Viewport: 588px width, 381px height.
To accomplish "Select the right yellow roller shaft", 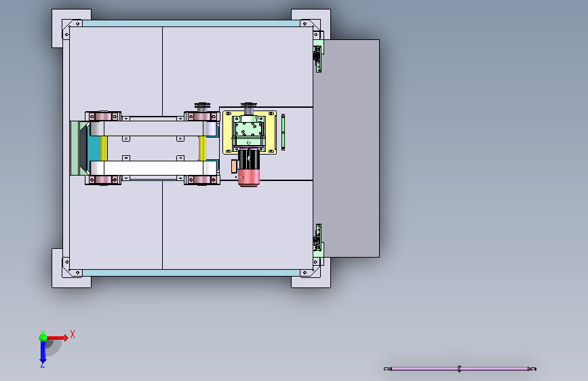I will click(202, 148).
